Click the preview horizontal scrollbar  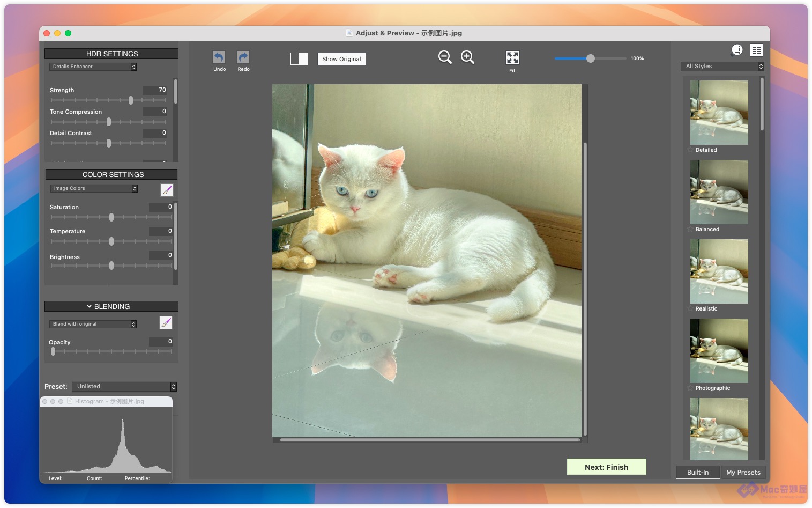[x=430, y=440]
